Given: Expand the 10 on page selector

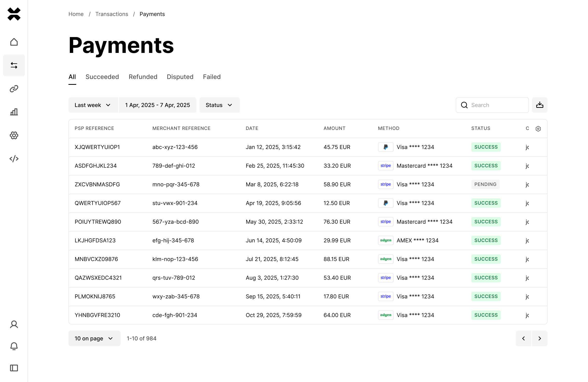Looking at the screenshot, I should 94,338.
